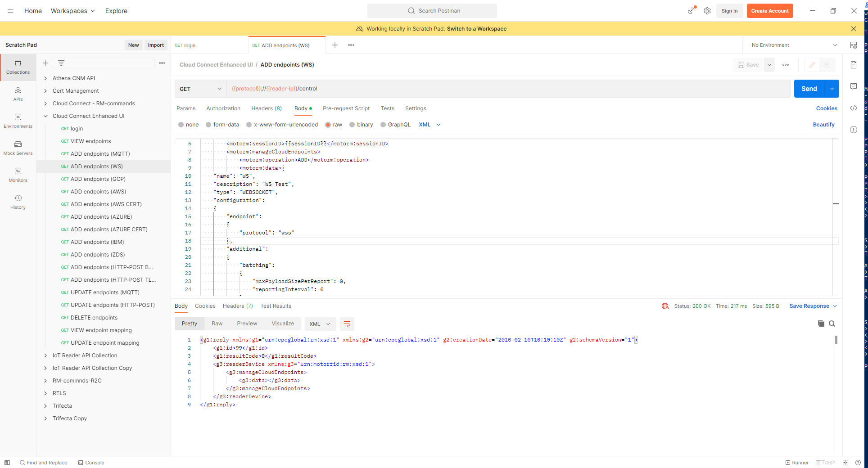The width and height of the screenshot is (868, 468).
Task: Show the Raw response view
Action: pyautogui.click(x=217, y=324)
